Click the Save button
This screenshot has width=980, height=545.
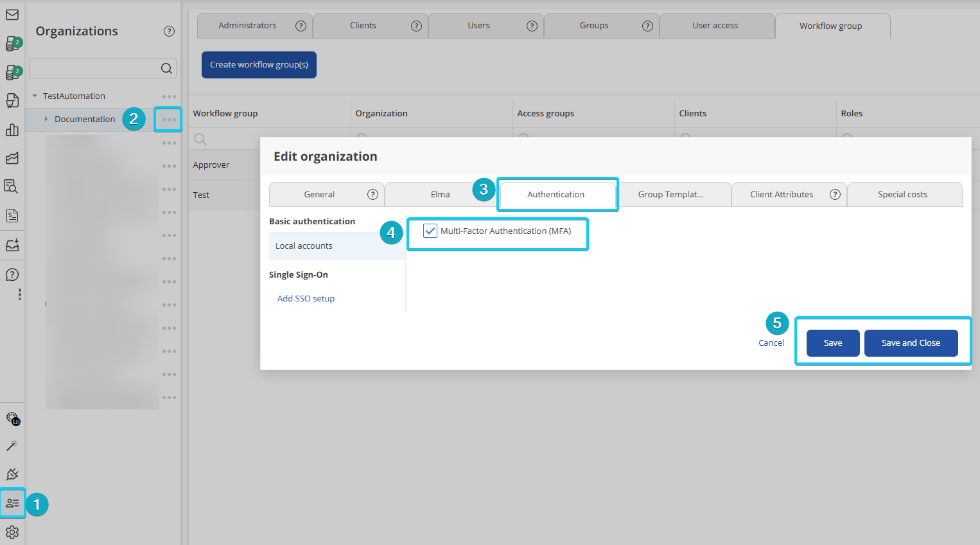pos(833,343)
